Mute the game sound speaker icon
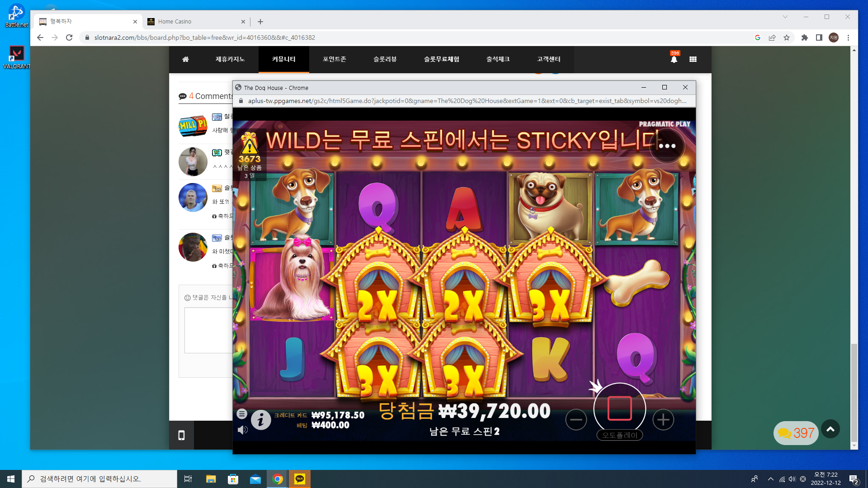 click(x=243, y=430)
